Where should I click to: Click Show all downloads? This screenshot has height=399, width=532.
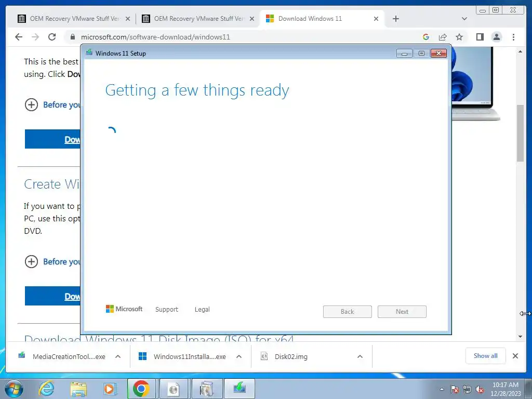click(486, 356)
